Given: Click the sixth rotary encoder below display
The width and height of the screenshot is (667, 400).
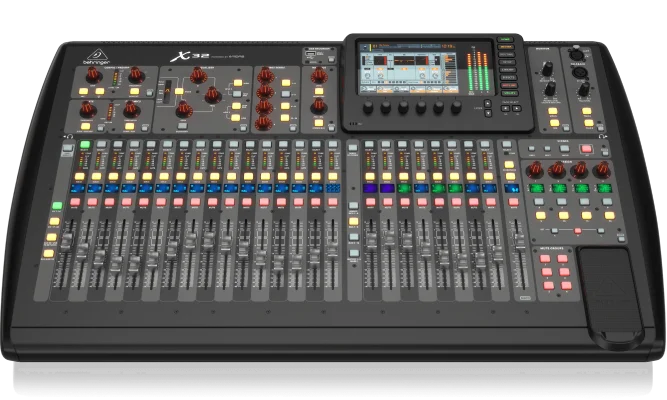Looking at the screenshot, I should [x=456, y=108].
